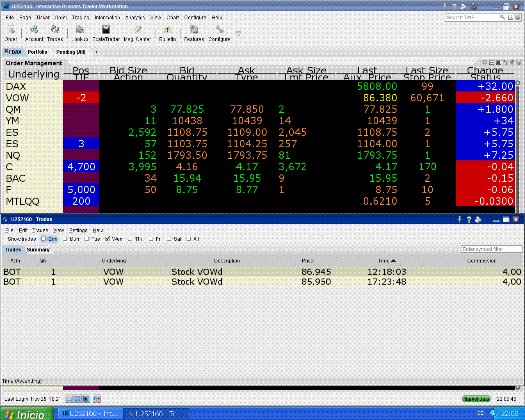This screenshot has height=420, width=525.
Task: Click the rows layout icon in Order Management
Action: pos(492,63)
